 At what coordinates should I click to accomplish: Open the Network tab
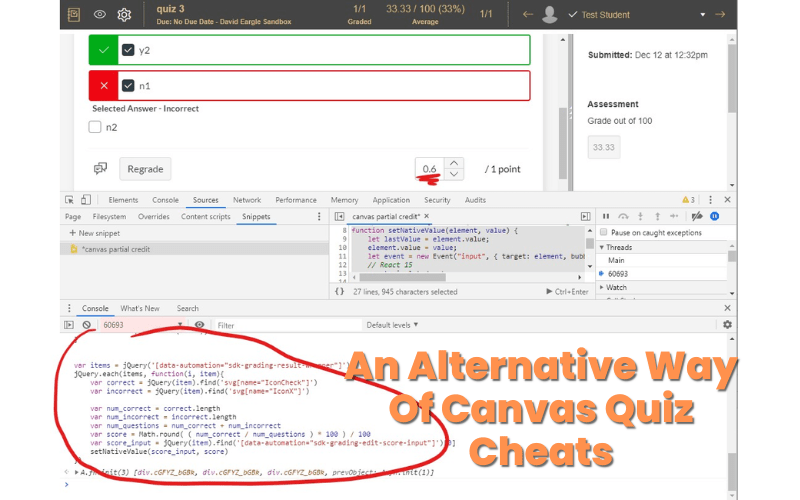click(247, 200)
